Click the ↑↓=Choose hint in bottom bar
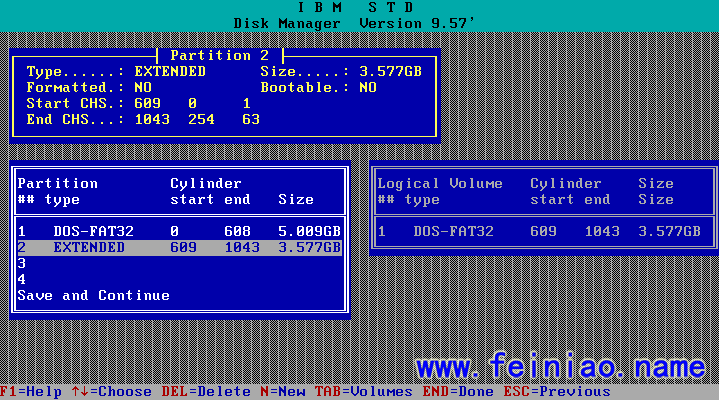 (x=111, y=392)
